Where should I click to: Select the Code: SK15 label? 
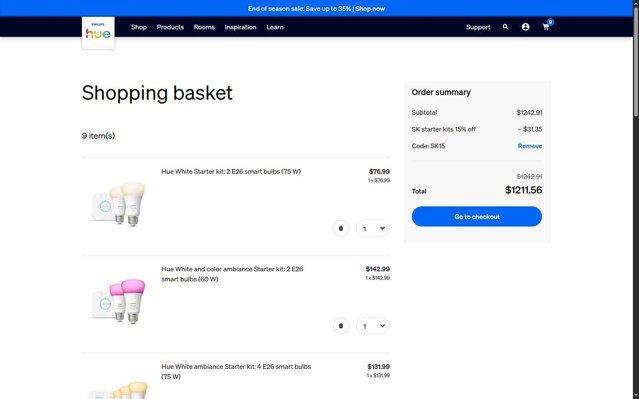[428, 146]
